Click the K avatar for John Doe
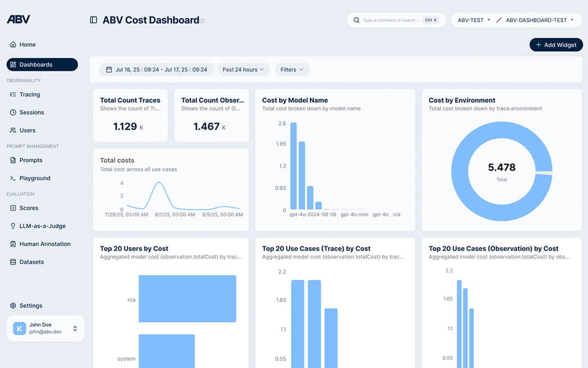Viewport: 588px width, 368px height. (x=20, y=328)
